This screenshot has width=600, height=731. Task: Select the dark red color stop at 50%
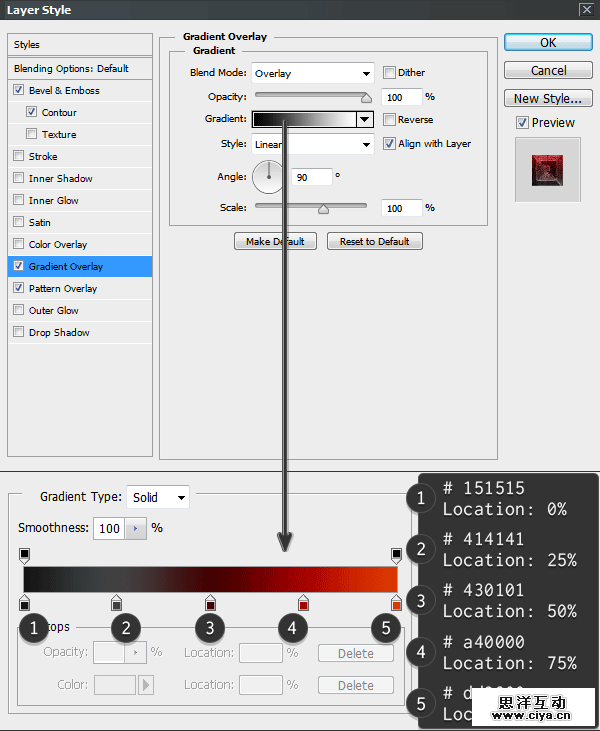(x=210, y=603)
